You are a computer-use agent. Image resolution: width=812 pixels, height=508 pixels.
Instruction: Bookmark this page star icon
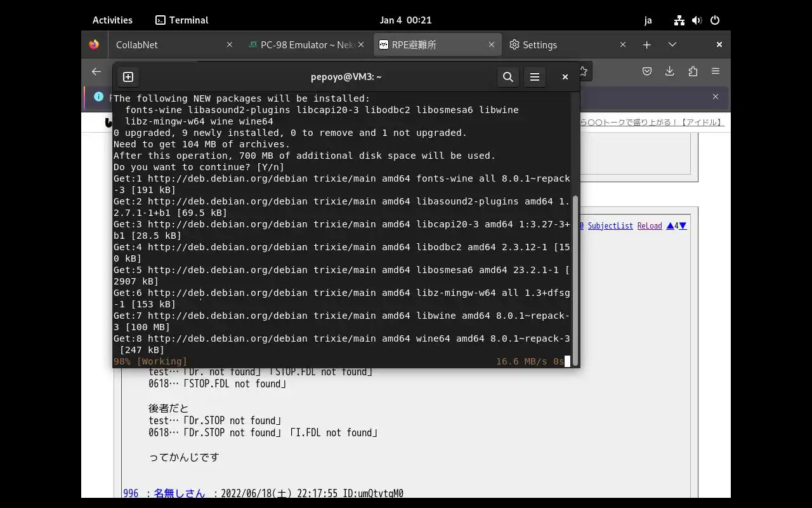[x=583, y=72]
